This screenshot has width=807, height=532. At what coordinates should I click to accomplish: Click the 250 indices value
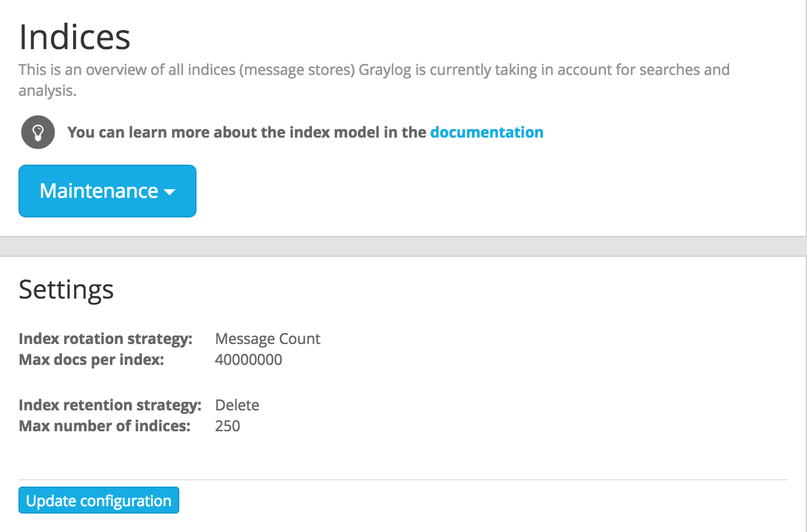click(227, 426)
